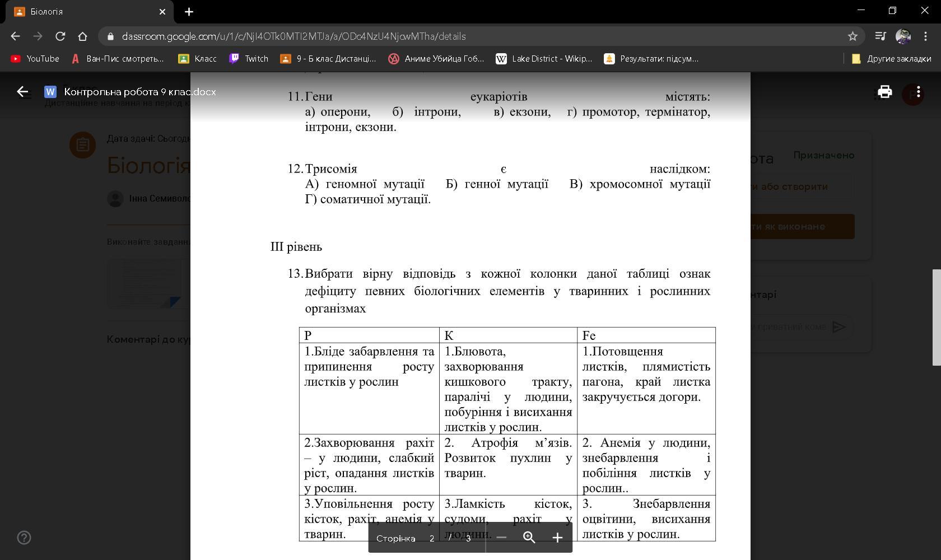Zoom in with the plus button
The height and width of the screenshot is (560, 941).
tap(557, 538)
